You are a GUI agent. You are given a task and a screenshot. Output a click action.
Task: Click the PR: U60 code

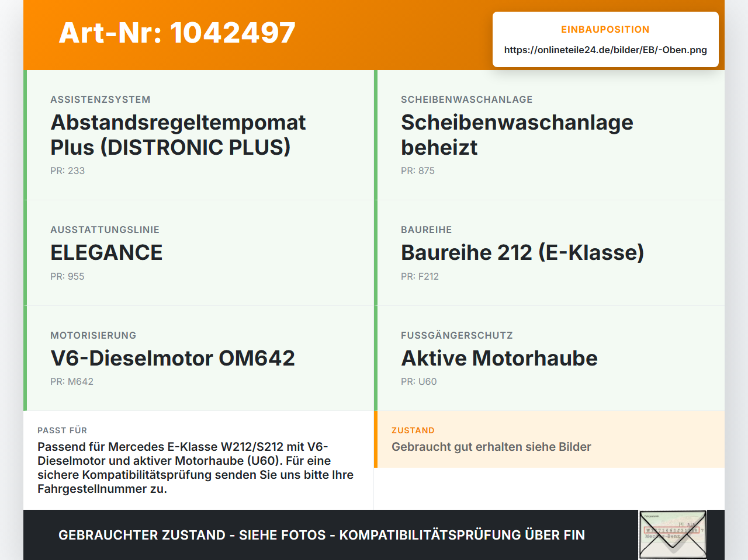click(x=419, y=381)
